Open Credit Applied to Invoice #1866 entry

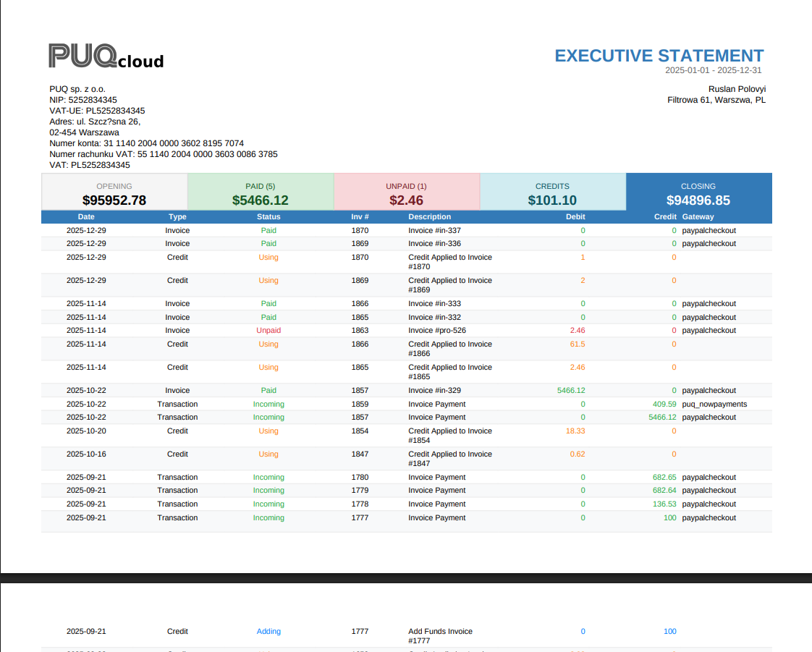click(449, 348)
